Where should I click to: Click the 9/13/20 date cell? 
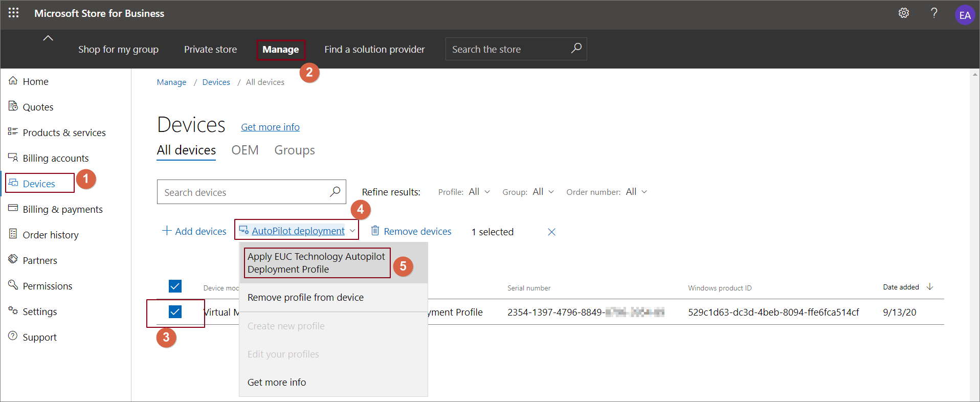point(899,312)
